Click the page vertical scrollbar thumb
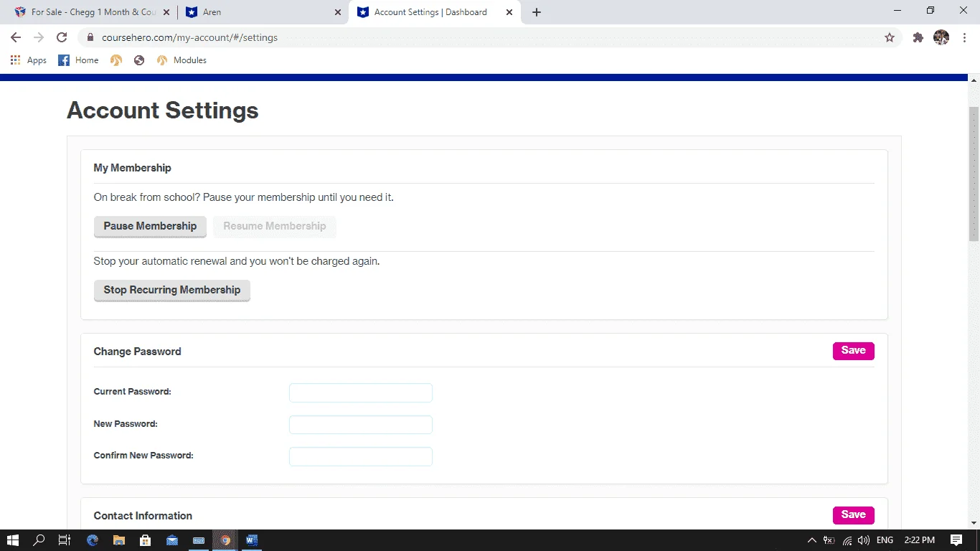The width and height of the screenshot is (980, 551). pyautogui.click(x=974, y=174)
